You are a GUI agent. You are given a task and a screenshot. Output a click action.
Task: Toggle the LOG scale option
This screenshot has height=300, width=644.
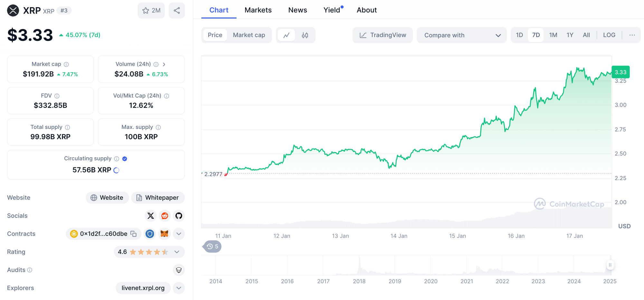(609, 35)
